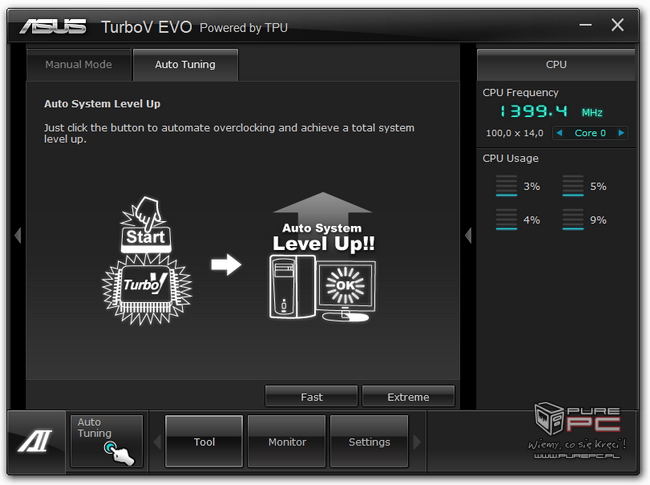Click the CPU Usage label
This screenshot has width=650, height=485.
510,158
